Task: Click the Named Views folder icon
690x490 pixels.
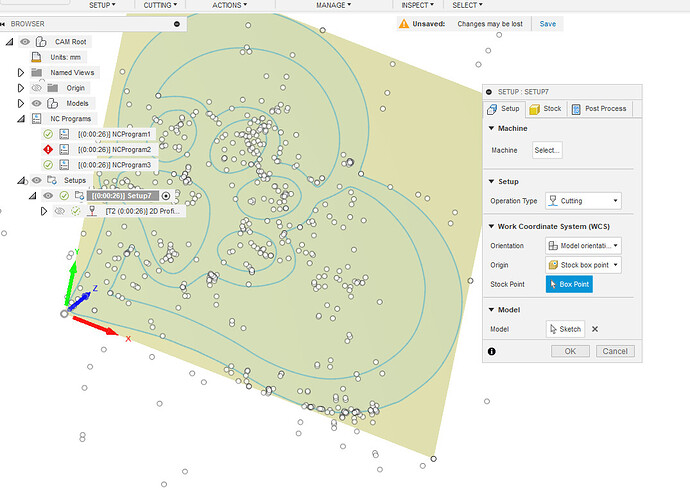Action: tap(37, 72)
